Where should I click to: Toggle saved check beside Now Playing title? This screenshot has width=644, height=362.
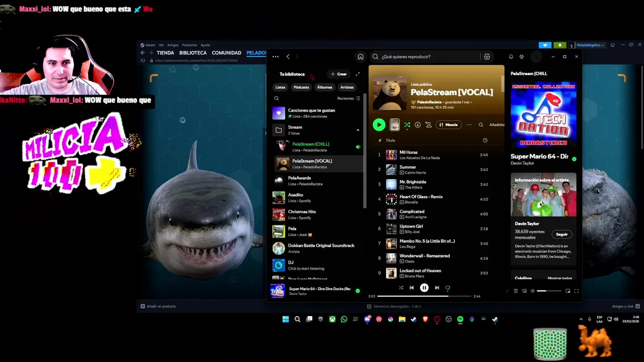pyautogui.click(x=574, y=159)
